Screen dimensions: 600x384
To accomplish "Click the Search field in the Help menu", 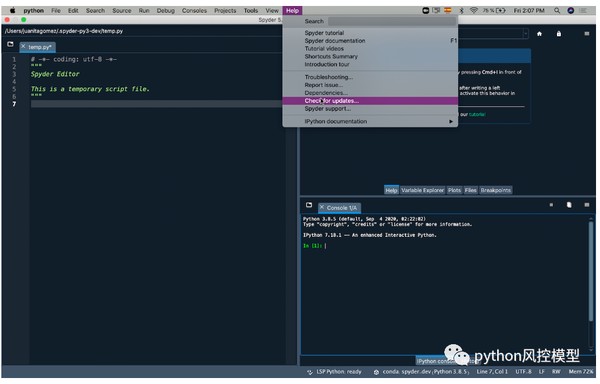I will [x=391, y=21].
